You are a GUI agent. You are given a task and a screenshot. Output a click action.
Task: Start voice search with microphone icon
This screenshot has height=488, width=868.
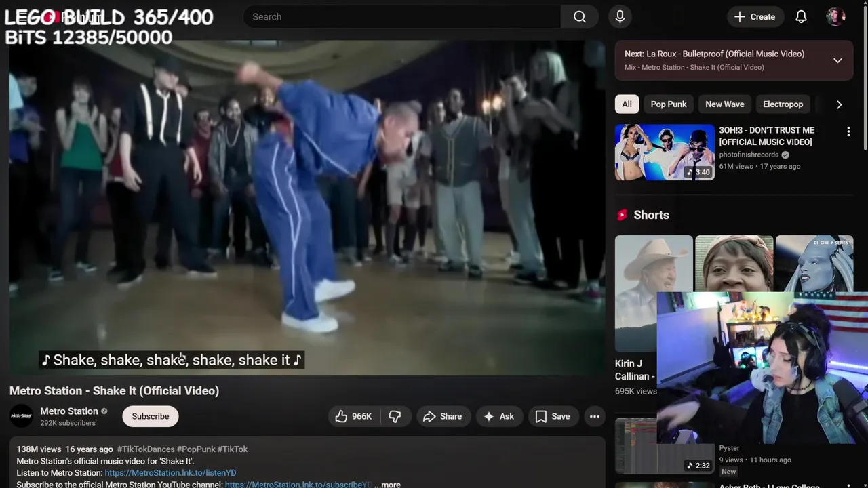620,17
